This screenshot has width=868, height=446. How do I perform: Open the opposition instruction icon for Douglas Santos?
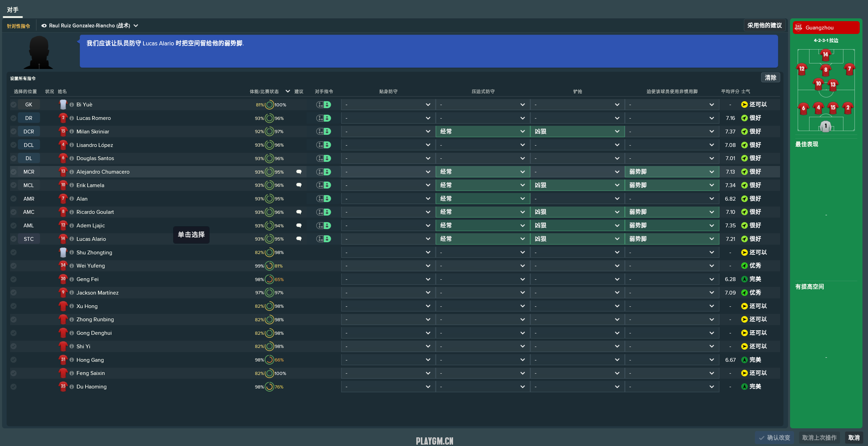tap(324, 158)
